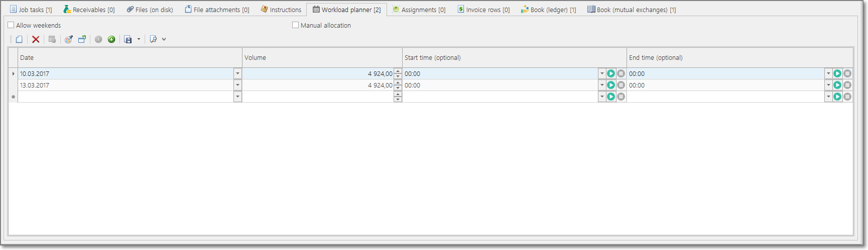
Task: Open start time dropdown for 10.03.2017 row
Action: (x=602, y=73)
